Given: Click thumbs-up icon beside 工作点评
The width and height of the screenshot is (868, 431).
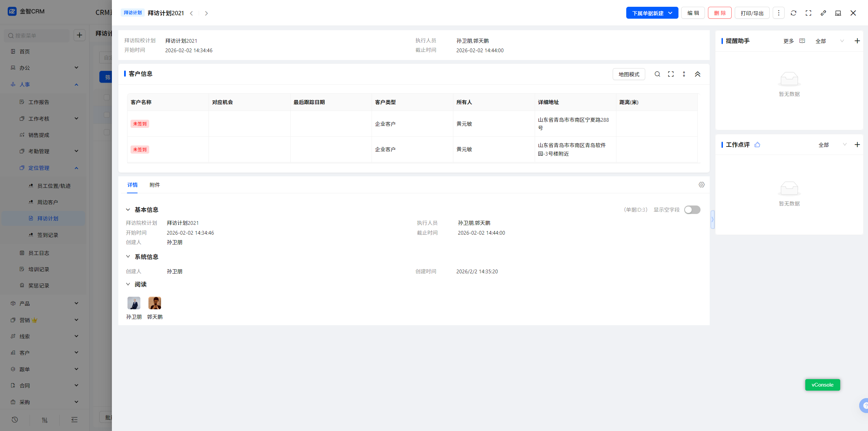Looking at the screenshot, I should point(757,145).
